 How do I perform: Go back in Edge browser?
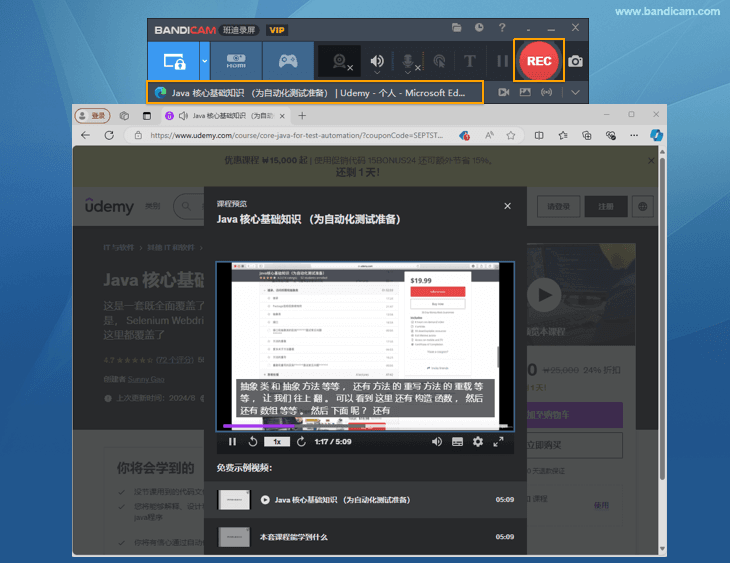(x=85, y=135)
